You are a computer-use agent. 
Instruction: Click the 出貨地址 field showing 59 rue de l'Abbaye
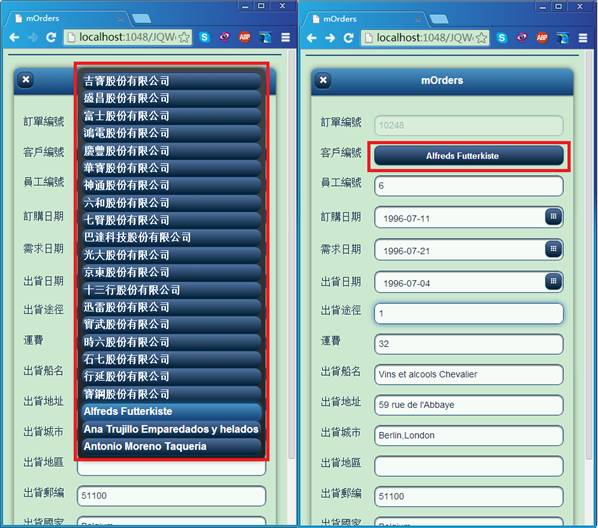(x=469, y=405)
